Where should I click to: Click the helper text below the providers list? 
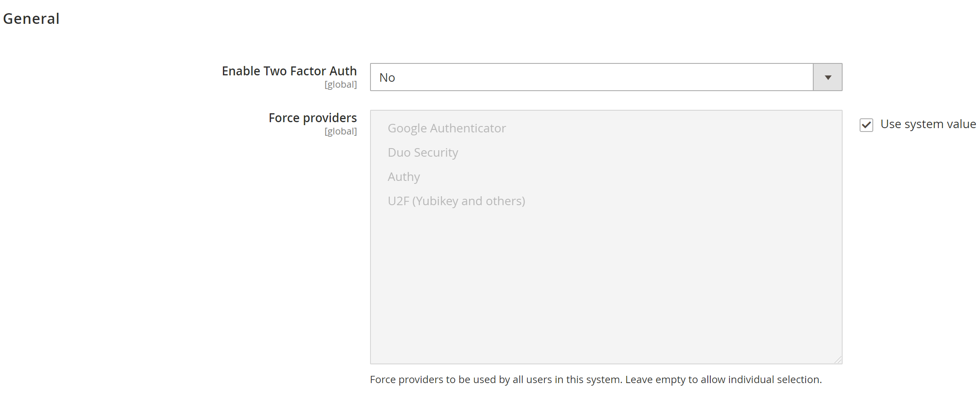(595, 379)
